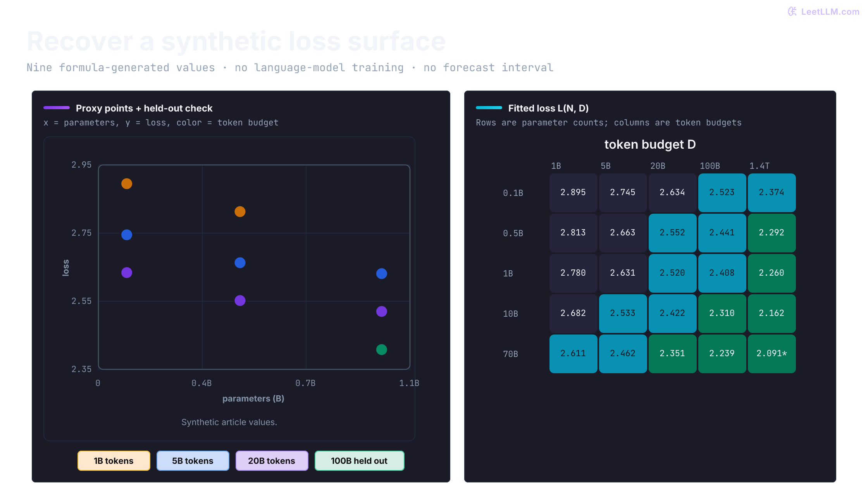Image resolution: width=868 pixels, height=501 pixels.
Task: Select the 100B held out legend chip
Action: [x=360, y=461]
